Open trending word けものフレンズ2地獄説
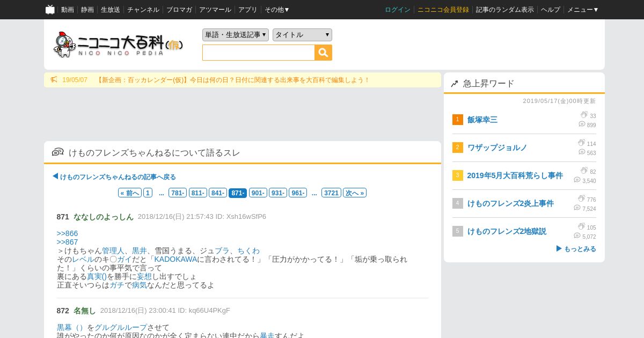This screenshot has width=644, height=338. pyautogui.click(x=507, y=231)
